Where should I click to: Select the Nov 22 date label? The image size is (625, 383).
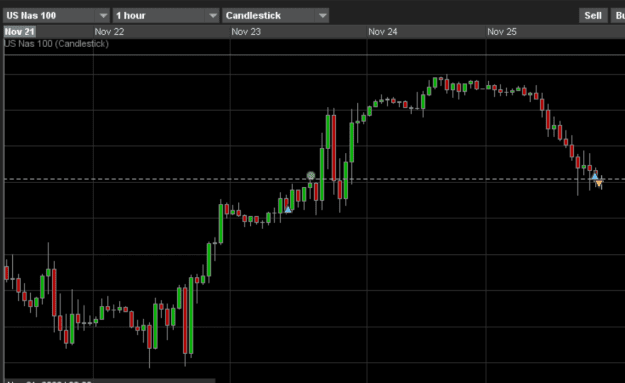(109, 31)
